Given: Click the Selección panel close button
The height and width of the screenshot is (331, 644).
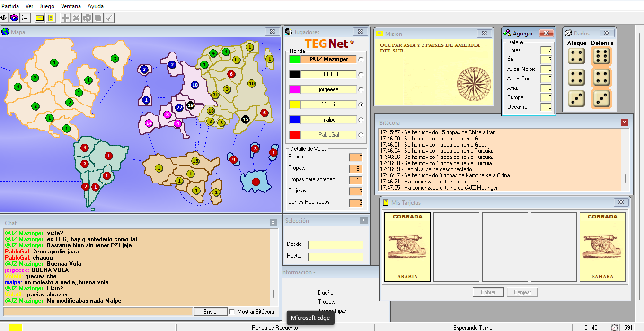Looking at the screenshot, I should [x=363, y=220].
